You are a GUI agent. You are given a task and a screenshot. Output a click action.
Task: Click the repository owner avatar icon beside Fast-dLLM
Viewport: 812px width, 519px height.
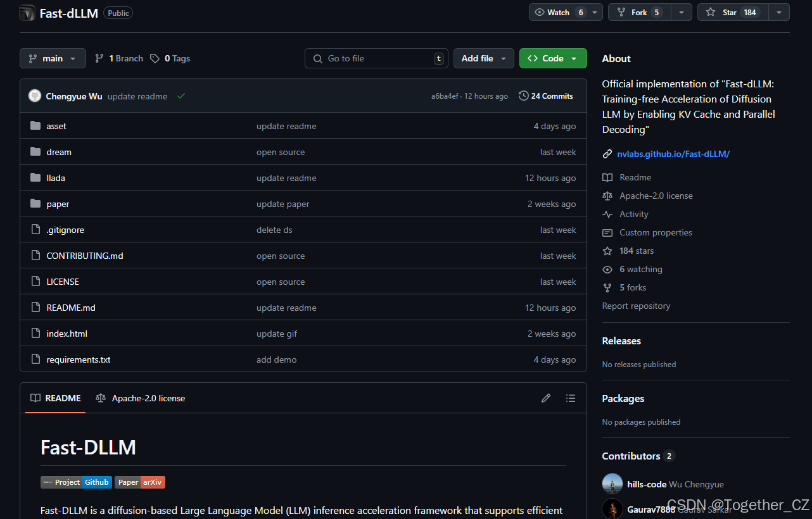pyautogui.click(x=27, y=13)
